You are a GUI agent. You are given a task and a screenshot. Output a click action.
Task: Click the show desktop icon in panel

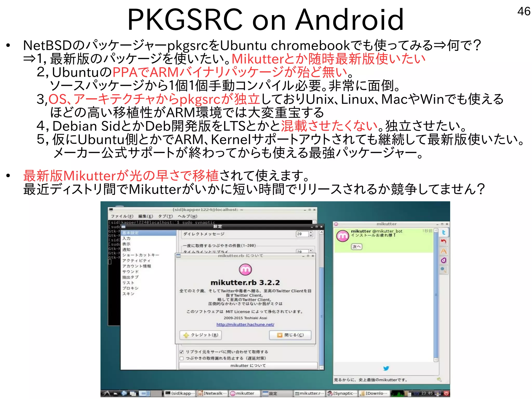click(133, 394)
